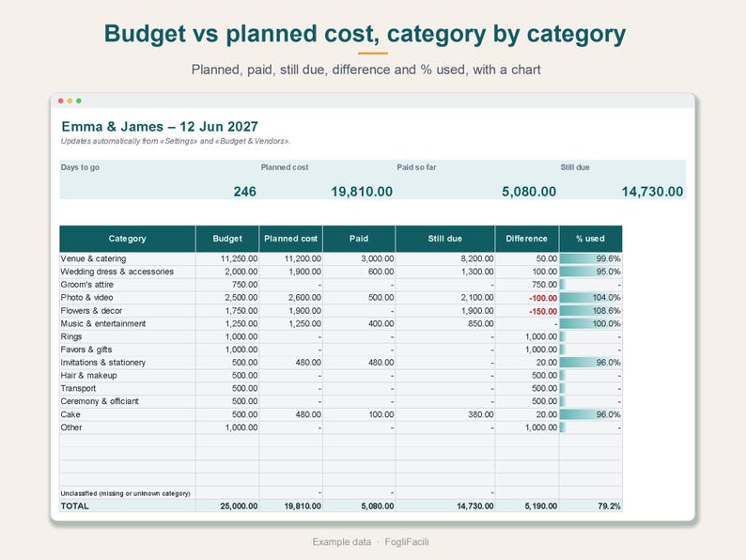
Task: Click the 108.6% used bar for Flowers & decor
Action: (590, 311)
